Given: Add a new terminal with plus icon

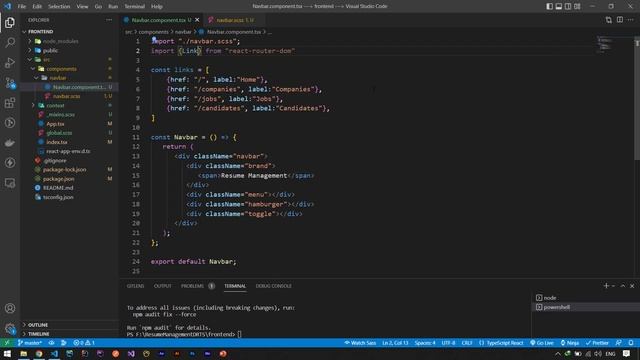Looking at the screenshot, I should click(x=606, y=286).
